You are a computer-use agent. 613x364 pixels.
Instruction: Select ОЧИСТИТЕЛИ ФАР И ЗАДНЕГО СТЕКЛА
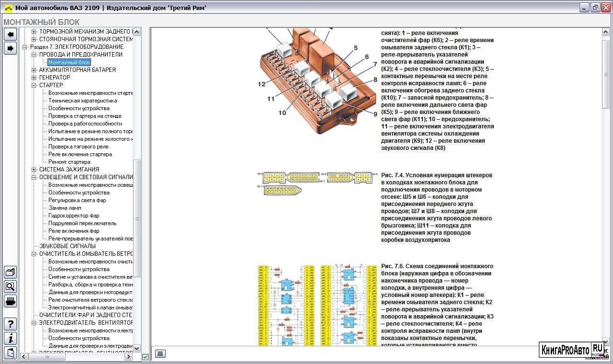(86, 315)
